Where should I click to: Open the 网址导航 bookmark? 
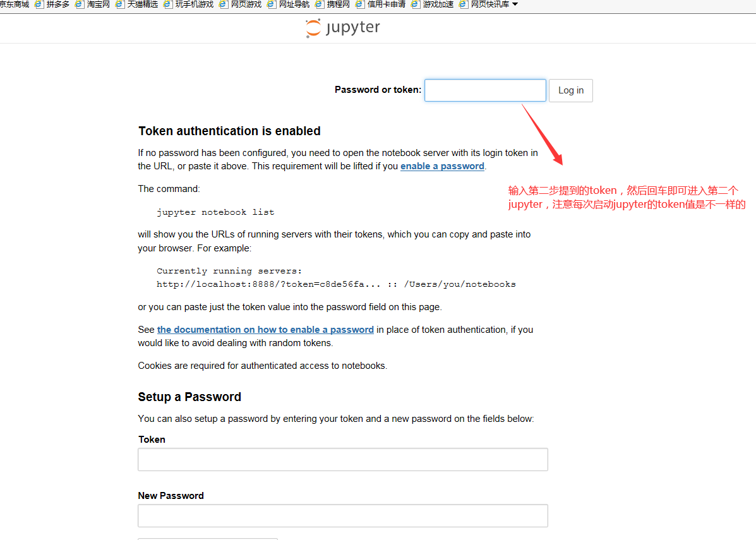[x=289, y=4]
